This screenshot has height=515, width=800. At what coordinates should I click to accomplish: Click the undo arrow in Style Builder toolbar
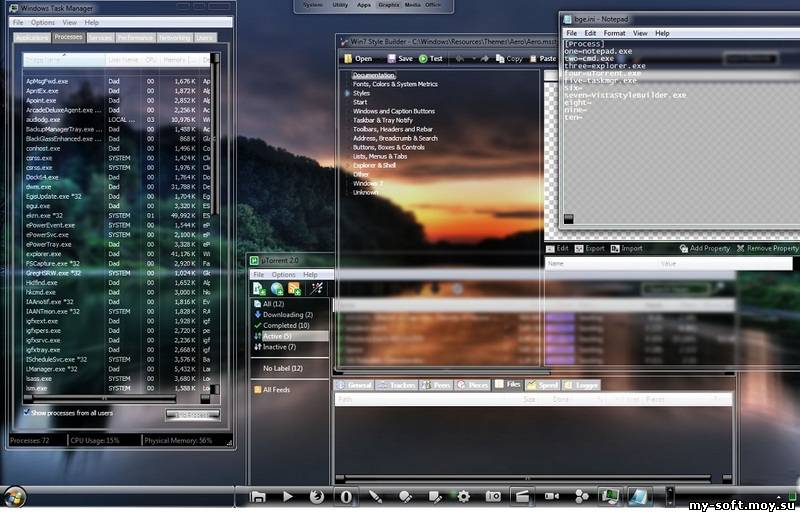(460, 59)
